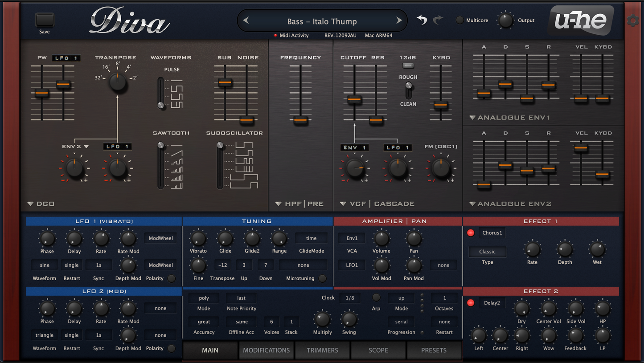Open the SCOPE tab
Screen dimensions: 644x363
(x=378, y=350)
